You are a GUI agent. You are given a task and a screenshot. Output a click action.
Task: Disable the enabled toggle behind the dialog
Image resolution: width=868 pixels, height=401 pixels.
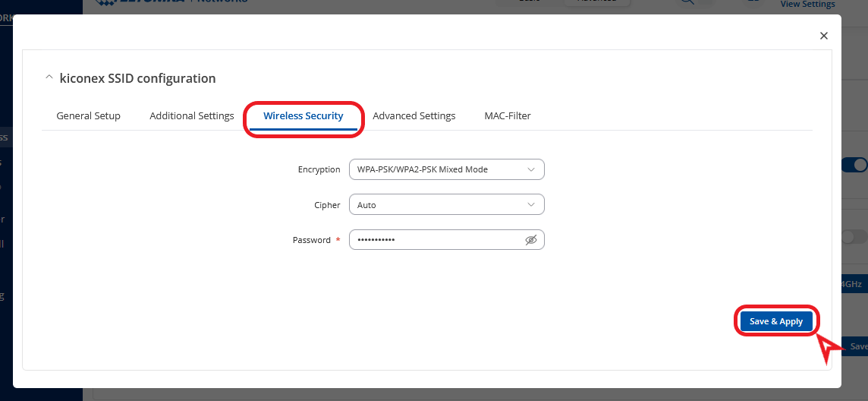click(857, 165)
